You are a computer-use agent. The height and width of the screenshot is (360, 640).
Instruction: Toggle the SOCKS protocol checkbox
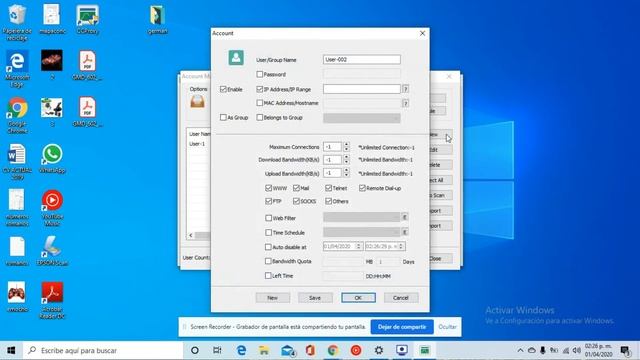pos(296,201)
